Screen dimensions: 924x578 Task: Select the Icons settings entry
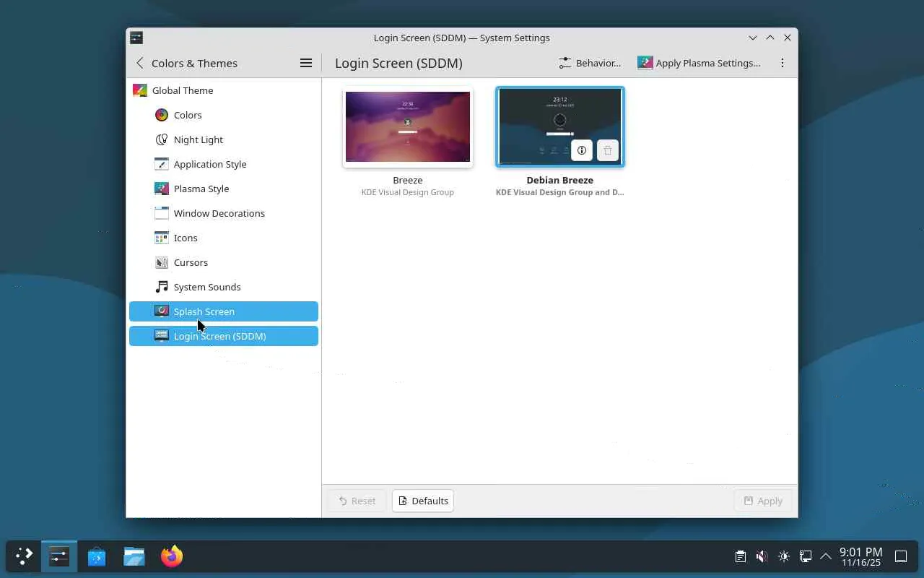(224, 238)
